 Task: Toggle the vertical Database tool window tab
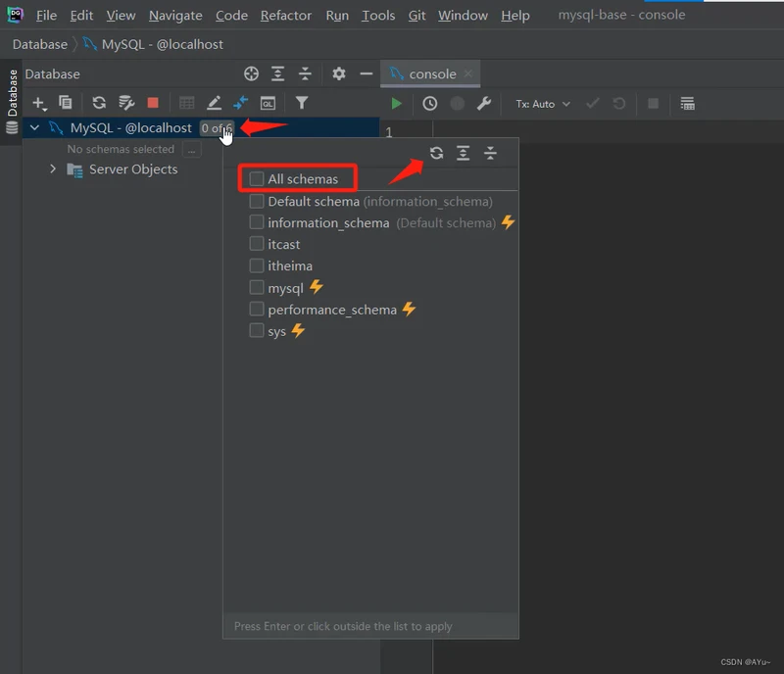point(12,102)
